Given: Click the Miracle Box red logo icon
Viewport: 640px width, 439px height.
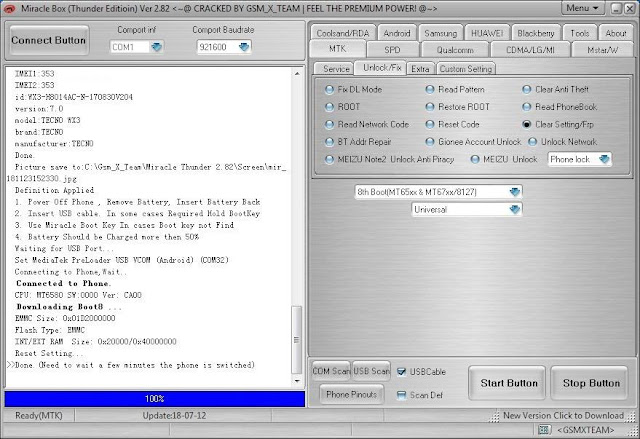Looking at the screenshot, I should [x=9, y=8].
